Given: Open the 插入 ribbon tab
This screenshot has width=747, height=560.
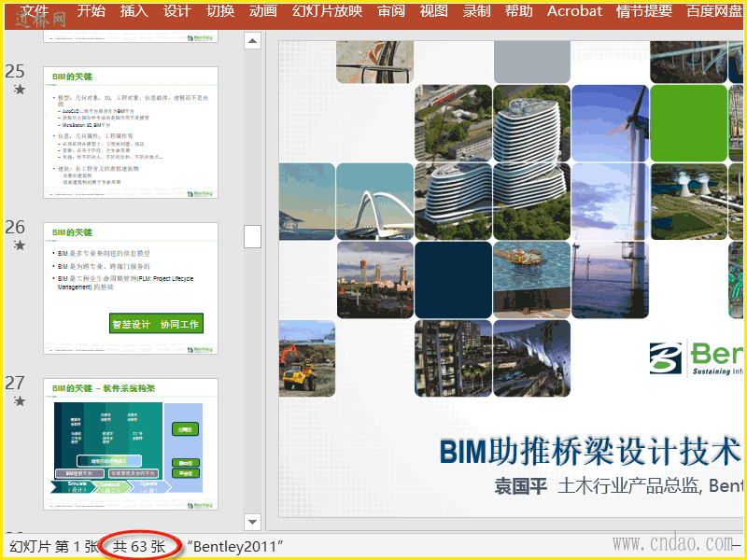Looking at the screenshot, I should pos(134,10).
